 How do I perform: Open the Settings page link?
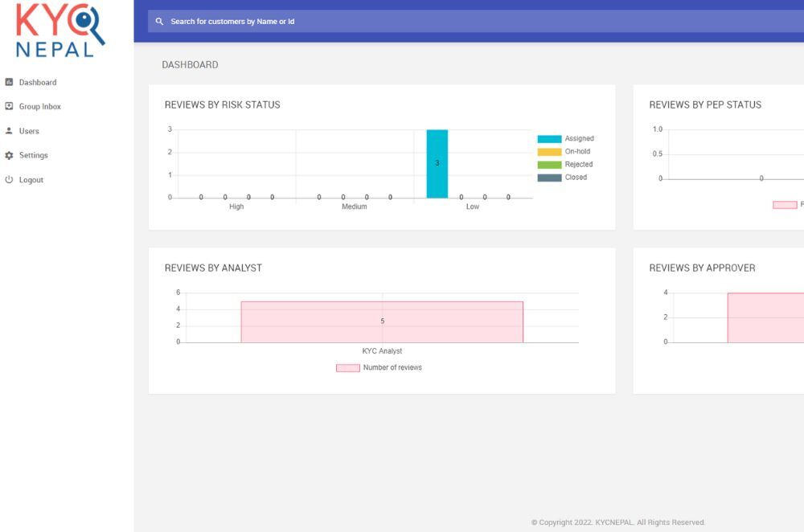(x=34, y=155)
